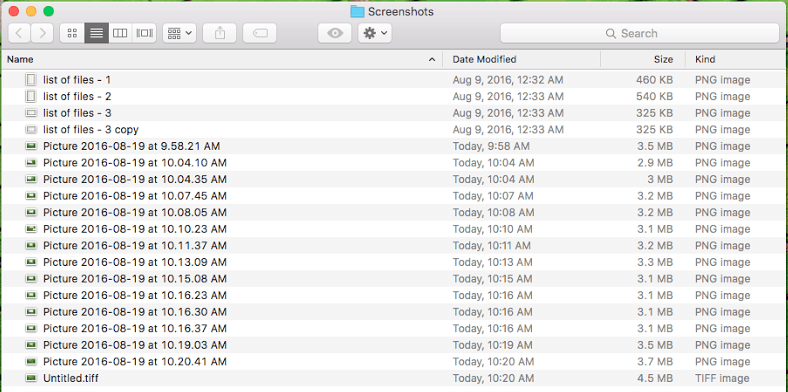This screenshot has width=788, height=392.
Task: Click the Edit Tags button
Action: (259, 33)
